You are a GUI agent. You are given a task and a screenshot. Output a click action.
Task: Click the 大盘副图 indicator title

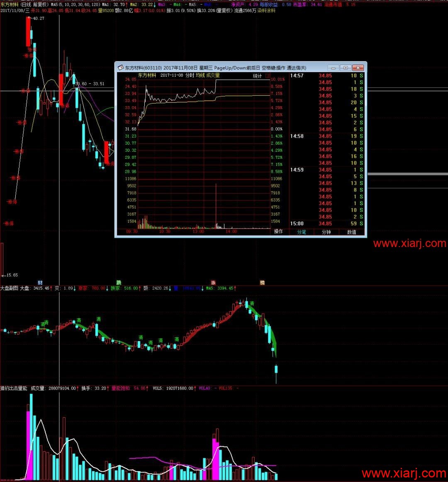pyautogui.click(x=9, y=288)
